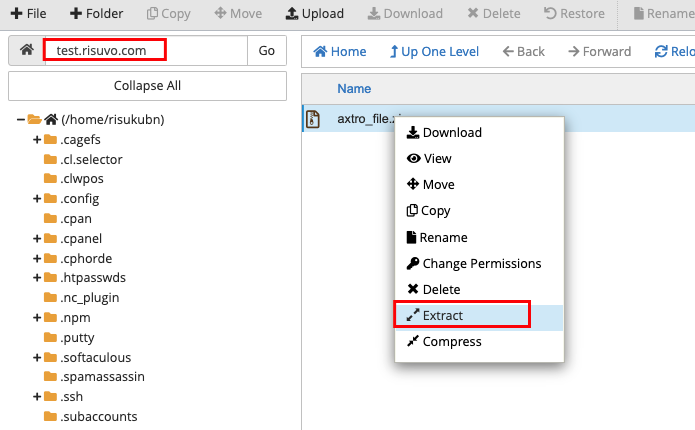
Task: Collapse the /home/risukubn root node
Action: [21, 120]
